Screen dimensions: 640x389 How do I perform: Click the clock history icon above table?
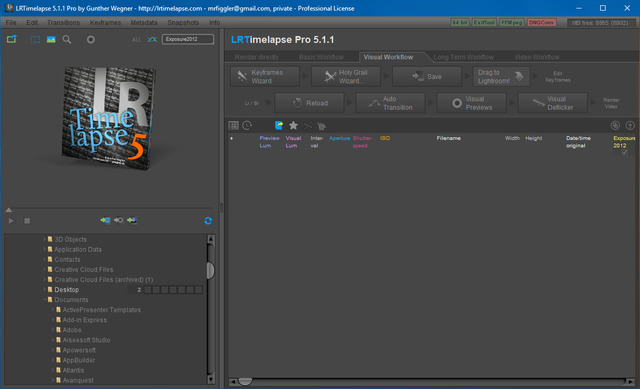(x=247, y=125)
